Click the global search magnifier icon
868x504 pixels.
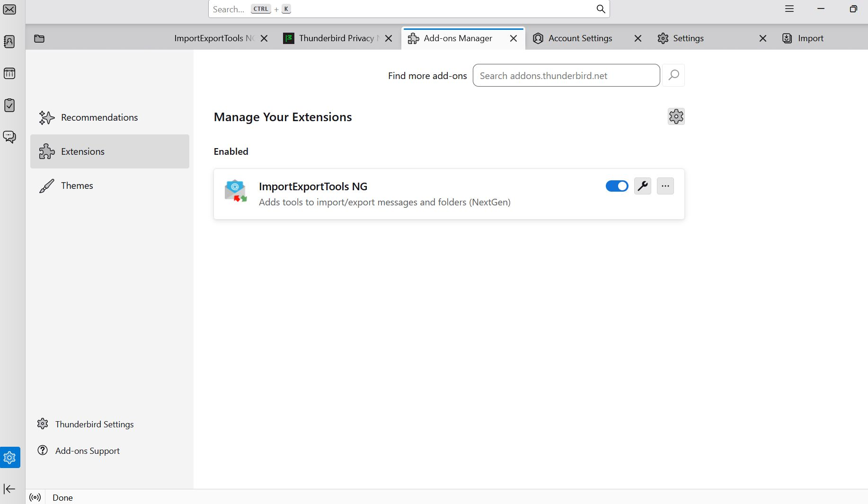point(601,9)
